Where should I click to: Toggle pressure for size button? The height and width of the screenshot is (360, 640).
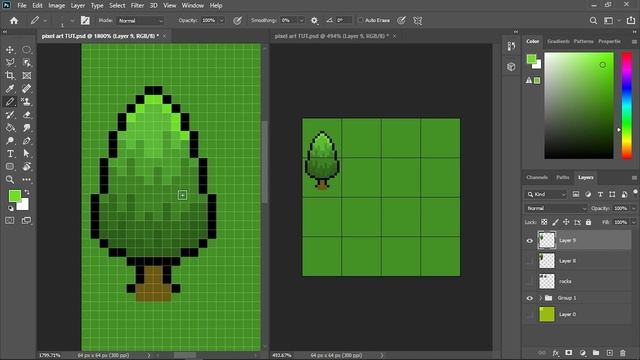(x=402, y=20)
